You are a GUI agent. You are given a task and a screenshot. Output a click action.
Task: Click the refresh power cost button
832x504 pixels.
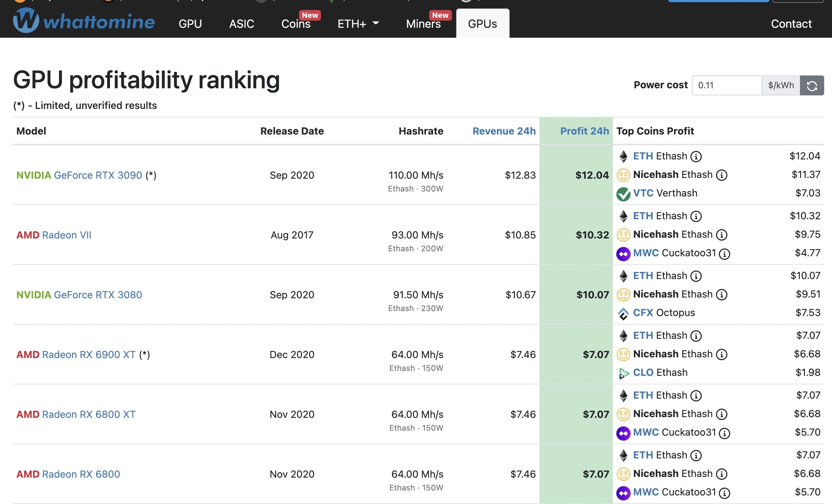click(812, 85)
